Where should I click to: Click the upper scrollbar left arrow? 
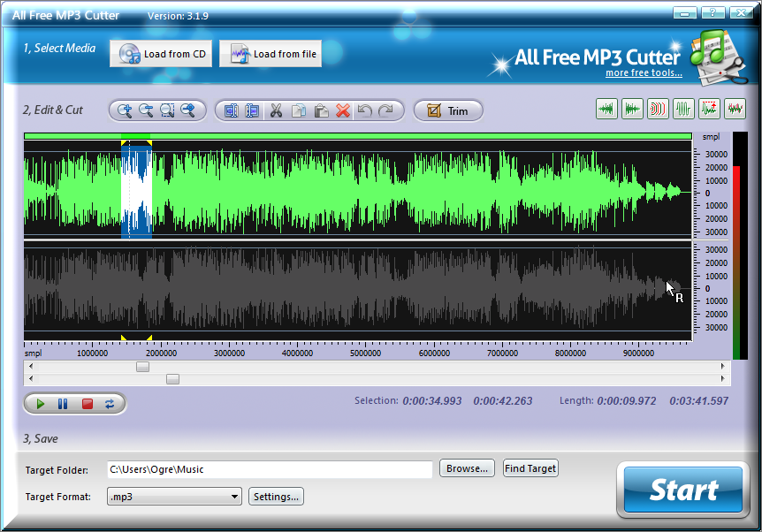(x=31, y=367)
